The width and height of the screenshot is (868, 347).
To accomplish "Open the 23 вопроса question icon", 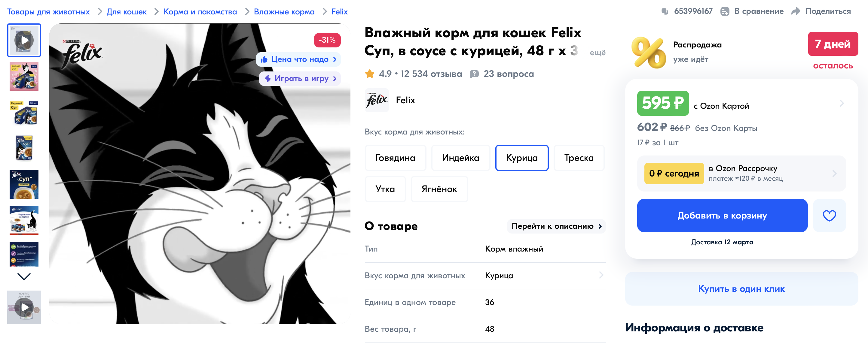I will coord(474,74).
